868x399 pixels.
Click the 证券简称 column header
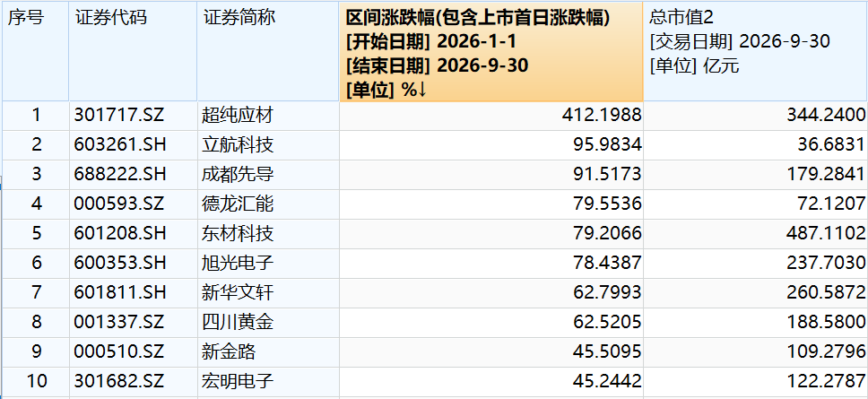[268, 51]
